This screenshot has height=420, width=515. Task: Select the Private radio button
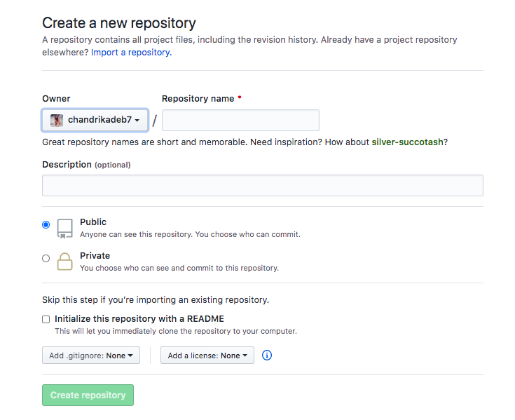pos(46,259)
